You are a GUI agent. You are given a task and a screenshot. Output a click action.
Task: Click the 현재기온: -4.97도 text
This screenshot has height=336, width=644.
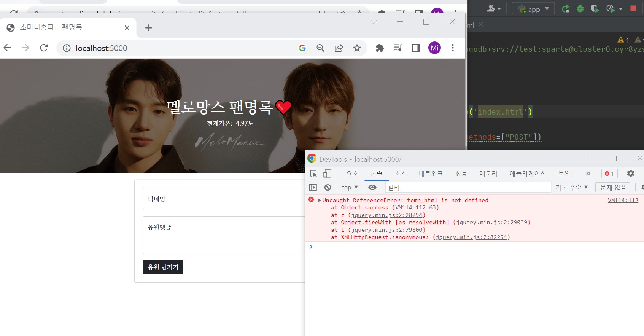[x=230, y=123]
